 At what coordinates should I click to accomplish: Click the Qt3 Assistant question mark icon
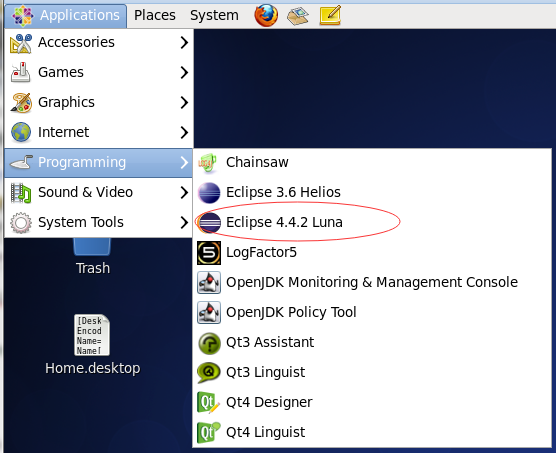tap(209, 343)
